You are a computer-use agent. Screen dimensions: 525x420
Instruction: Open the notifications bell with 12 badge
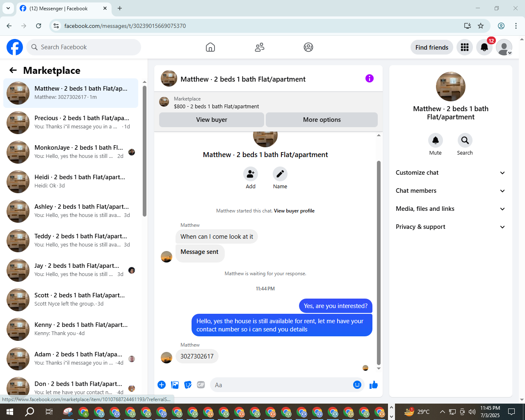pyautogui.click(x=484, y=47)
